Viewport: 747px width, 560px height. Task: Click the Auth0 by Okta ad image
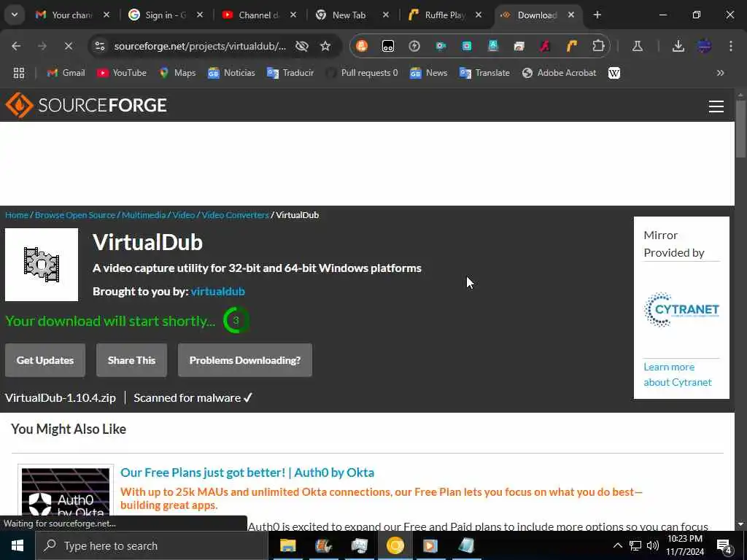[66, 491]
